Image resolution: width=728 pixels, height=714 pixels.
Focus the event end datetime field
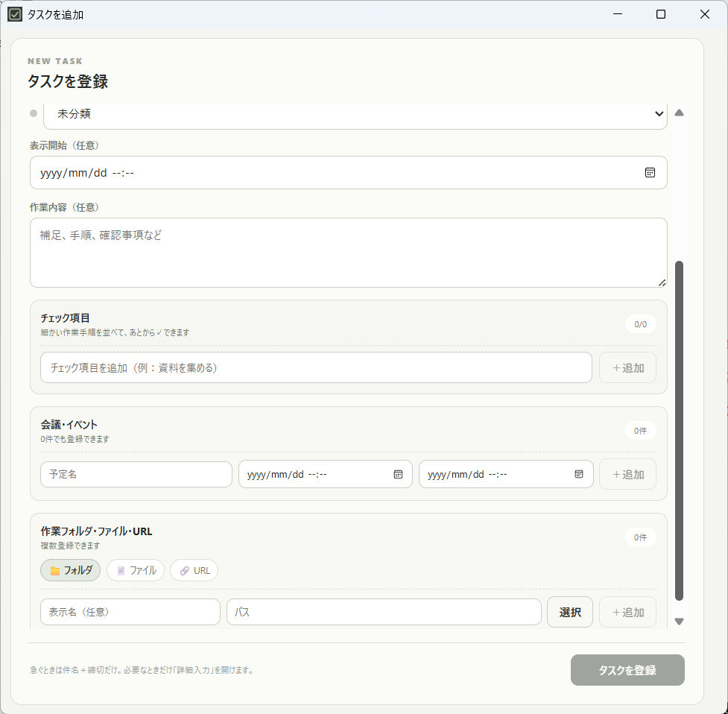click(x=506, y=475)
